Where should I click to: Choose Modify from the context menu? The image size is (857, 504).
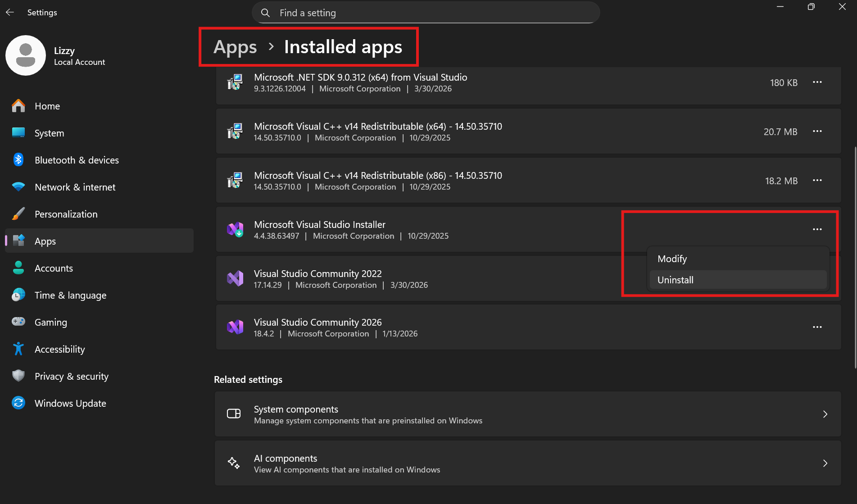738,259
